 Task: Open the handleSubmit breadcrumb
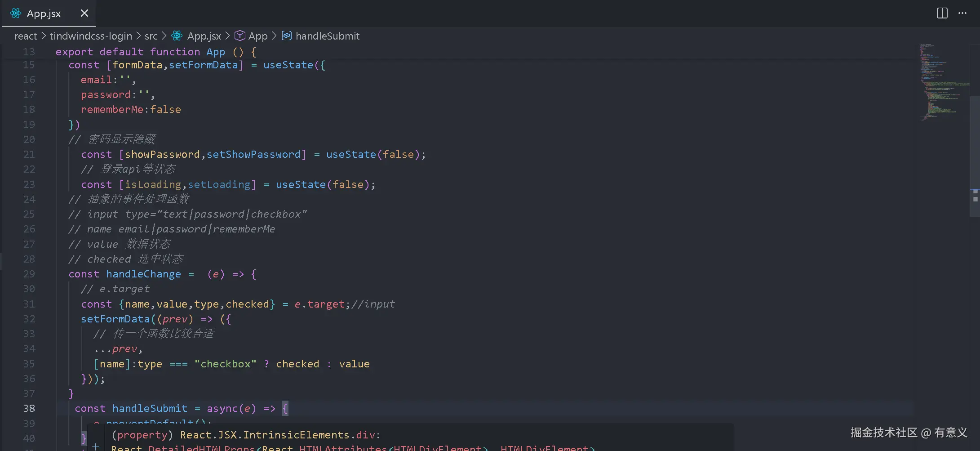click(328, 36)
